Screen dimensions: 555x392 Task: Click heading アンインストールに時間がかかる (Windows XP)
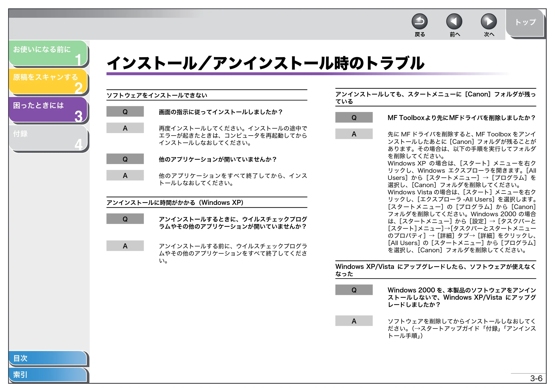(175, 203)
